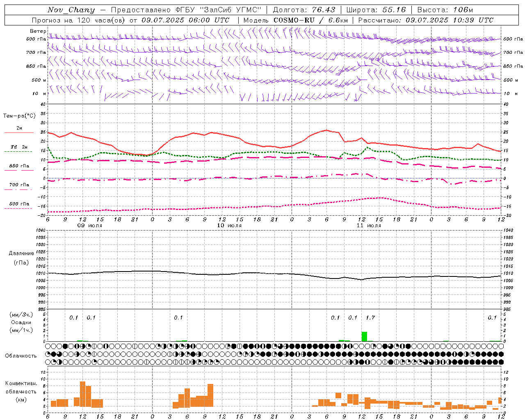Screen dimensions: 525x420
Task: Click the tallest orange convective cloud bar
Action: coord(82,394)
